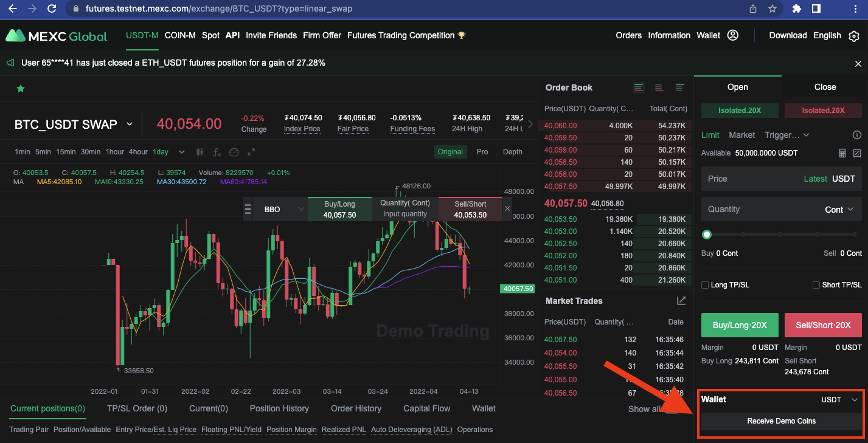Bookmark this page with the star
The image size is (868, 443).
pyautogui.click(x=773, y=9)
